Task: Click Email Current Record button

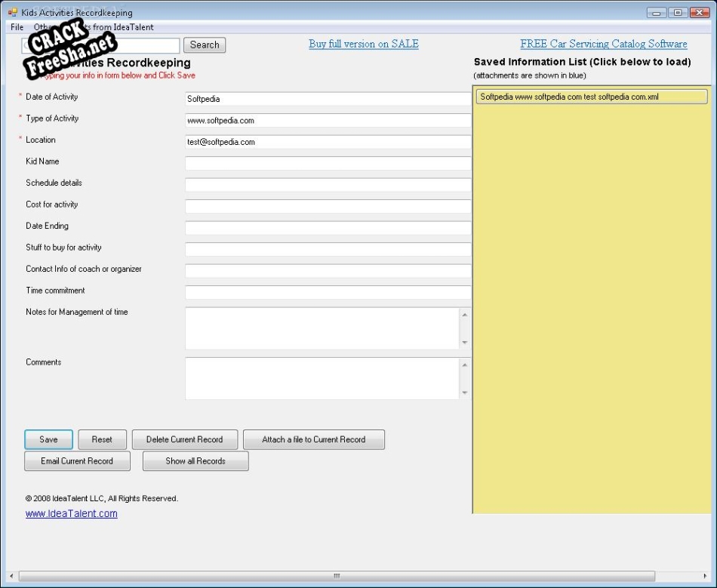Action: coord(77,461)
